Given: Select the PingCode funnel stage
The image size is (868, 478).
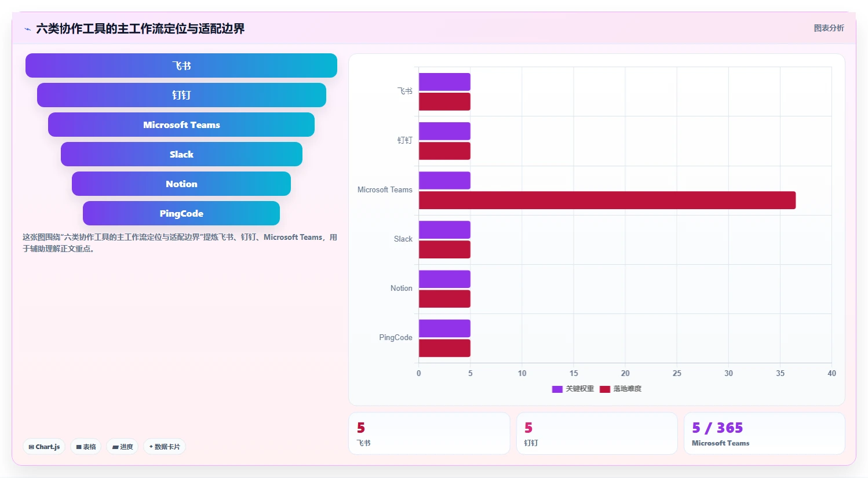Looking at the screenshot, I should [181, 213].
